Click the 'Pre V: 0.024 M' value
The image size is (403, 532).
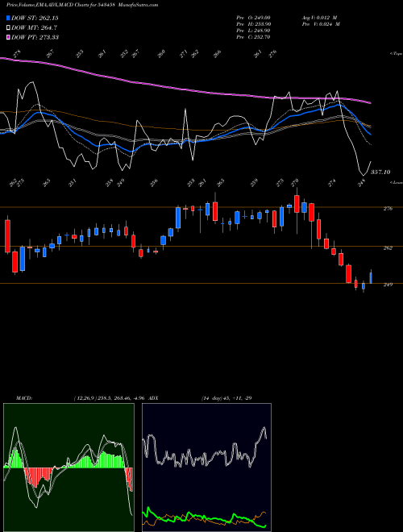point(321,24)
